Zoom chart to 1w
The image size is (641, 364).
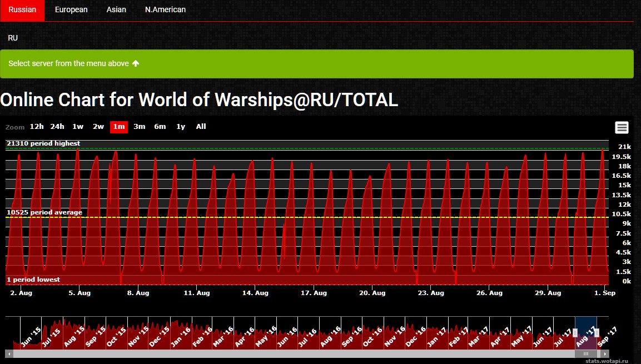coord(78,127)
